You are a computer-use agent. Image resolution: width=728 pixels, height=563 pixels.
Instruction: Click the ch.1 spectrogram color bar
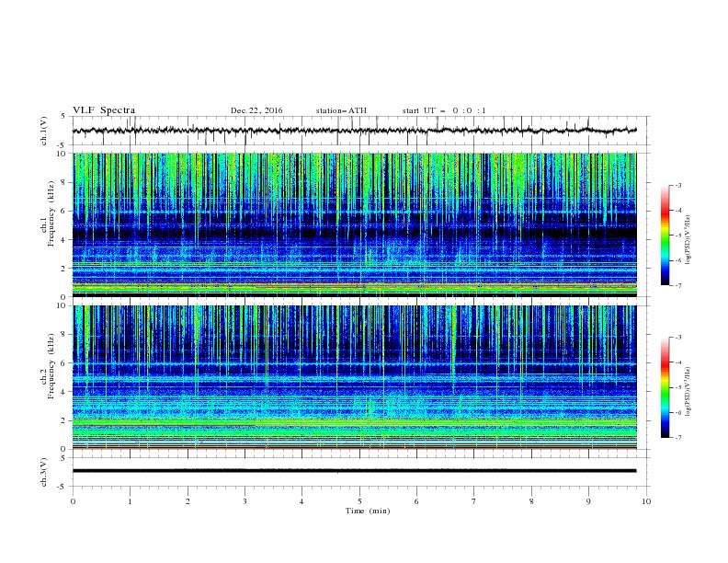(x=665, y=236)
